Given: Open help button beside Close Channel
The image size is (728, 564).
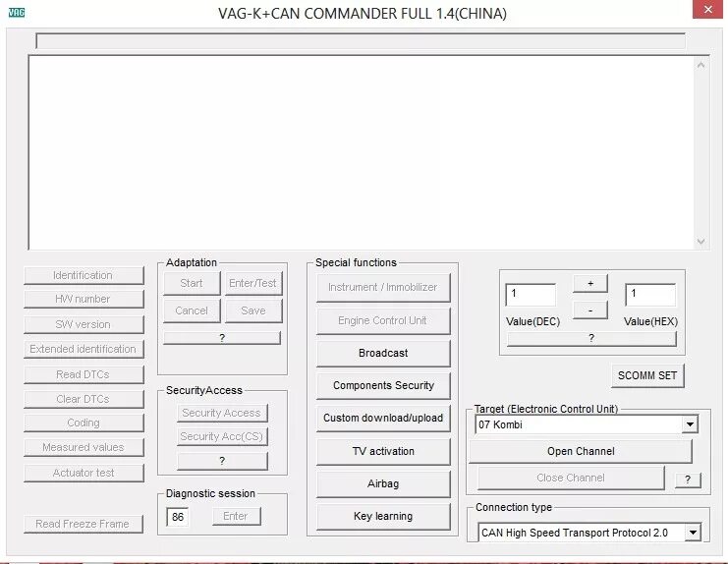Looking at the screenshot, I should 688,479.
